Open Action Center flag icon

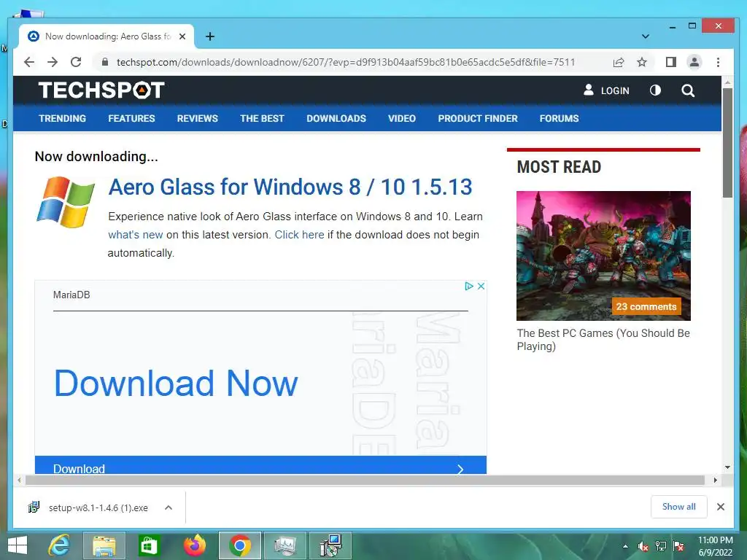click(x=678, y=546)
